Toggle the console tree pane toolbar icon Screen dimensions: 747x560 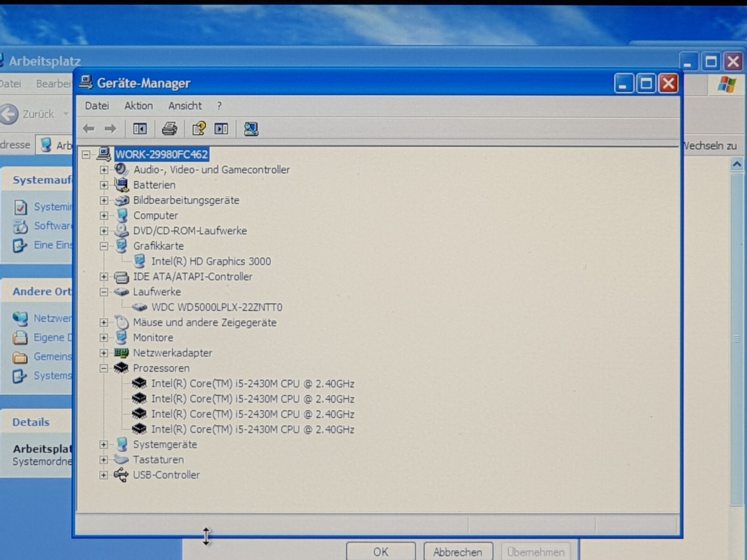[x=140, y=128]
